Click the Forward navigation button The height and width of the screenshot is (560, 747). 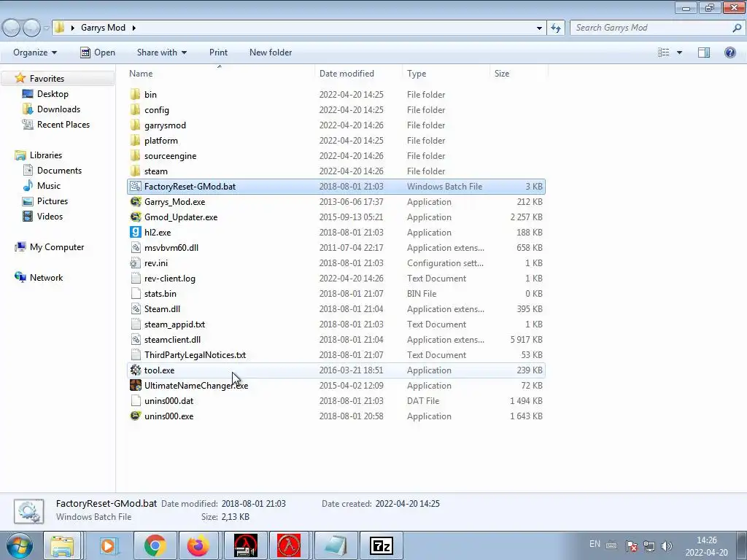(x=32, y=28)
